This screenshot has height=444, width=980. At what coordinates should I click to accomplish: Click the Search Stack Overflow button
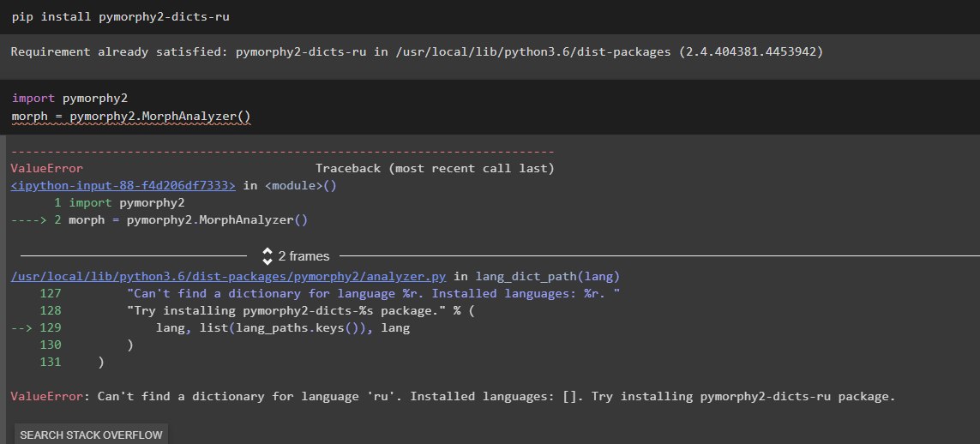tap(91, 435)
